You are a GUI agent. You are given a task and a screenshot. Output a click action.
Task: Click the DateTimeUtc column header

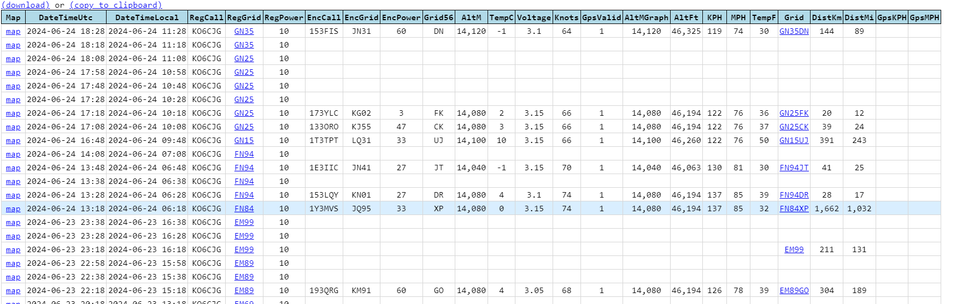click(x=66, y=17)
